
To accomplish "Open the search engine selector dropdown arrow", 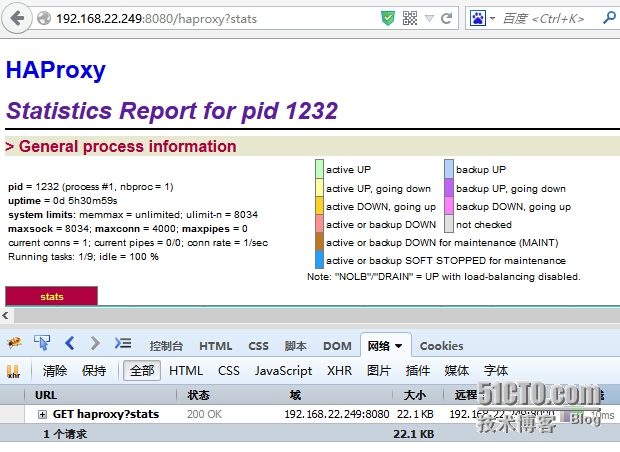I will (492, 18).
